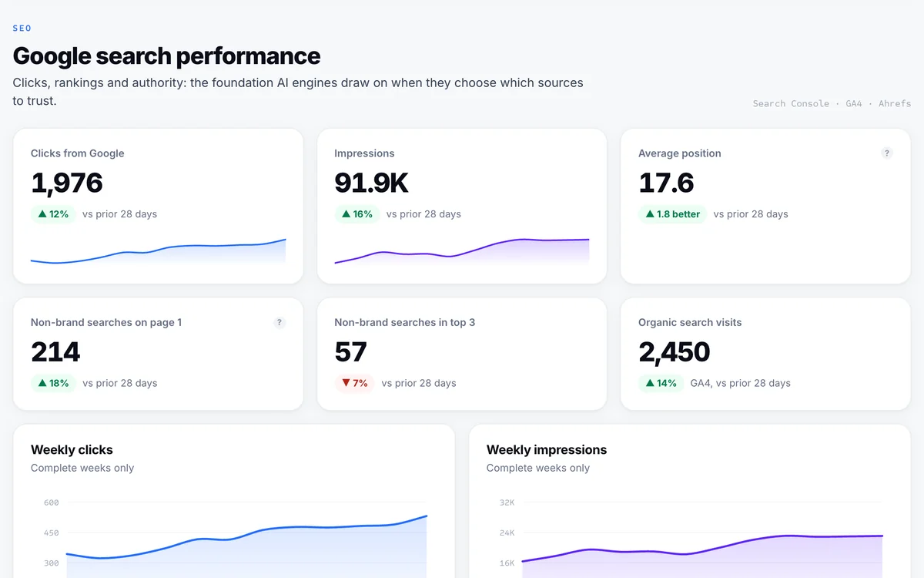The width and height of the screenshot is (924, 578).
Task: Select the Impressions card label
Action: pyautogui.click(x=364, y=153)
